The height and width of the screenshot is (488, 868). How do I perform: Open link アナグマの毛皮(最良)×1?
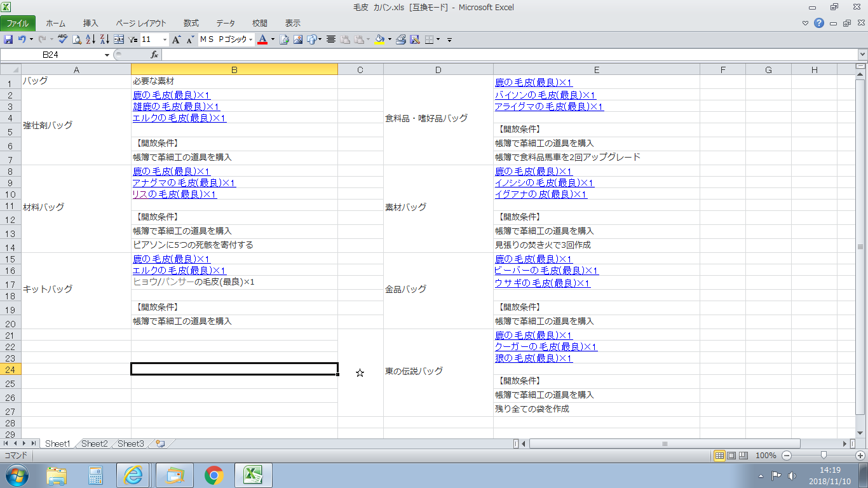click(184, 183)
